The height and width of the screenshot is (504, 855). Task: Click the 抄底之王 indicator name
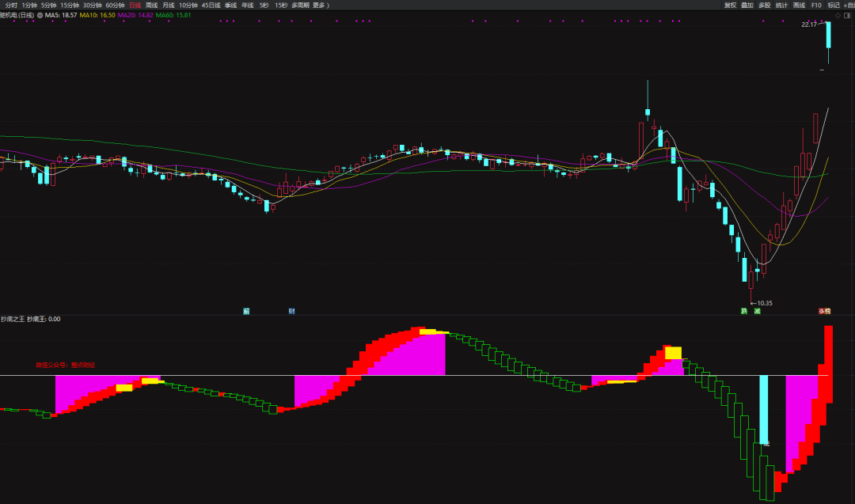point(13,320)
